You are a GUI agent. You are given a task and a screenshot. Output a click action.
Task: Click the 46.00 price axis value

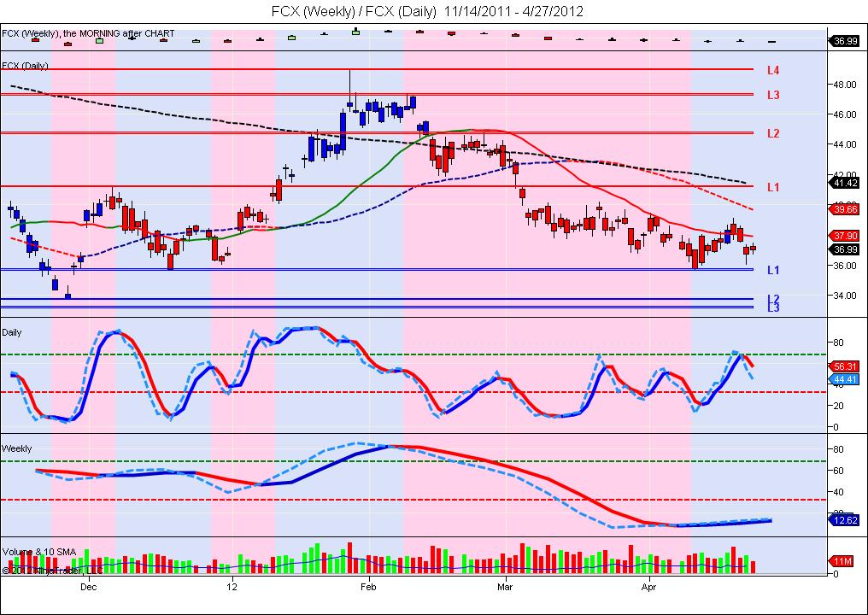pos(845,114)
